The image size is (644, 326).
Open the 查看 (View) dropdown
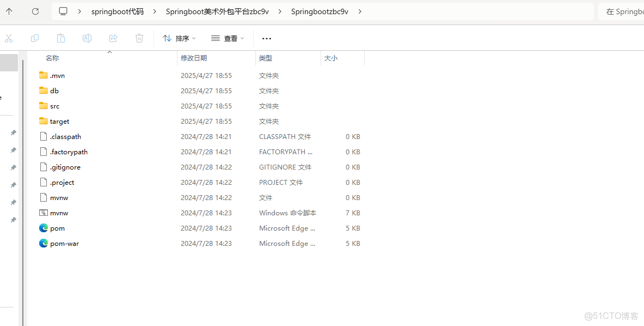227,38
